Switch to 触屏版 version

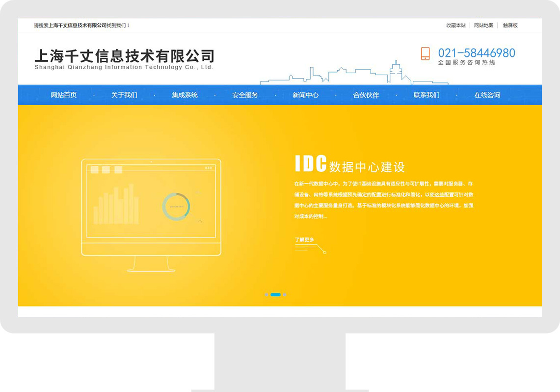click(x=510, y=26)
